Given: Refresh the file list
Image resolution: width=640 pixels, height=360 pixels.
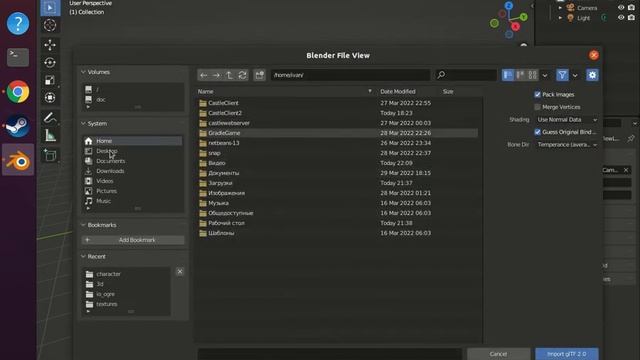Looking at the screenshot, I should tap(242, 75).
